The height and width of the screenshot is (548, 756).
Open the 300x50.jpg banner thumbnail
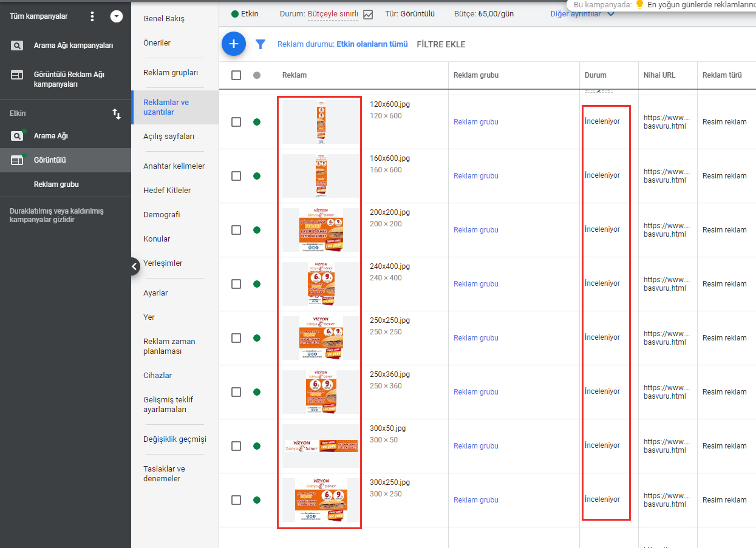pos(321,446)
